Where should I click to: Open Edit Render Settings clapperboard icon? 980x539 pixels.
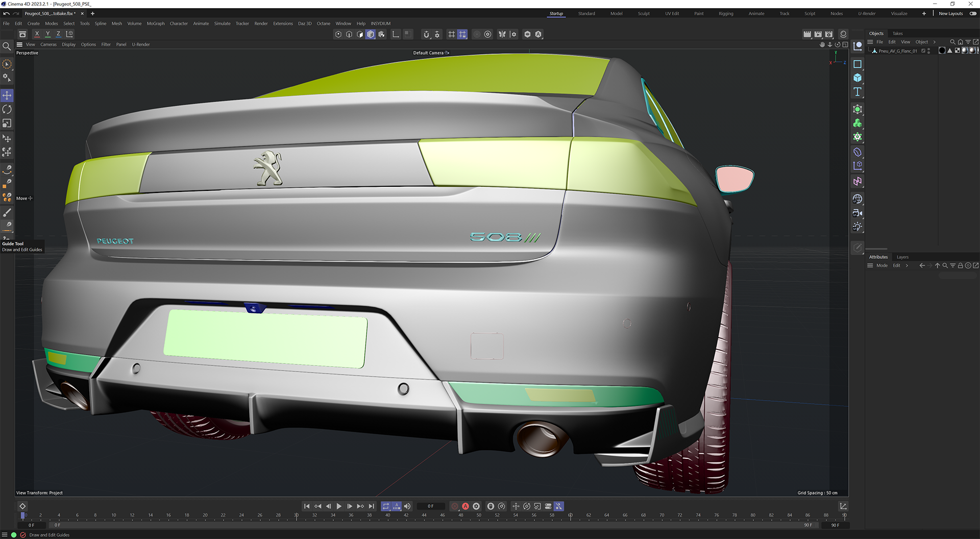pos(829,34)
